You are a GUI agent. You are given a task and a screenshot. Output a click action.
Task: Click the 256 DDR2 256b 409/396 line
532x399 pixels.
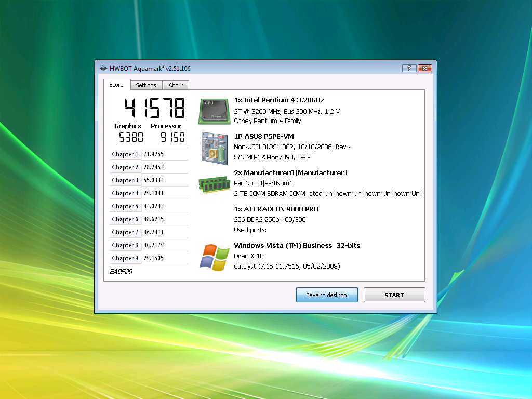270,220
